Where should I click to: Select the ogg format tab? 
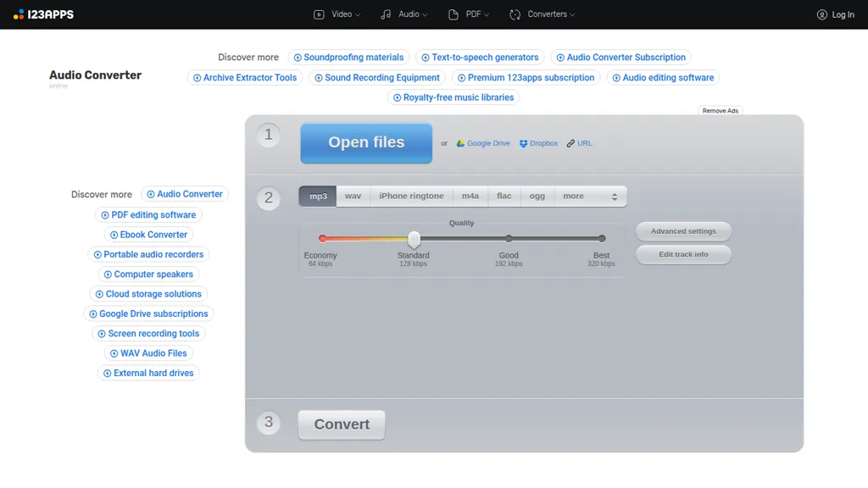coord(537,197)
